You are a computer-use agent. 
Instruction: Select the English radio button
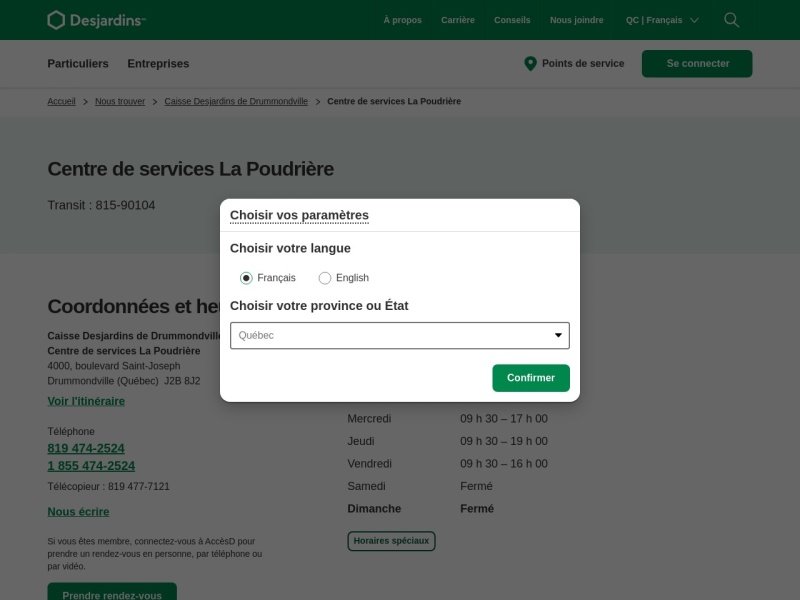[324, 278]
